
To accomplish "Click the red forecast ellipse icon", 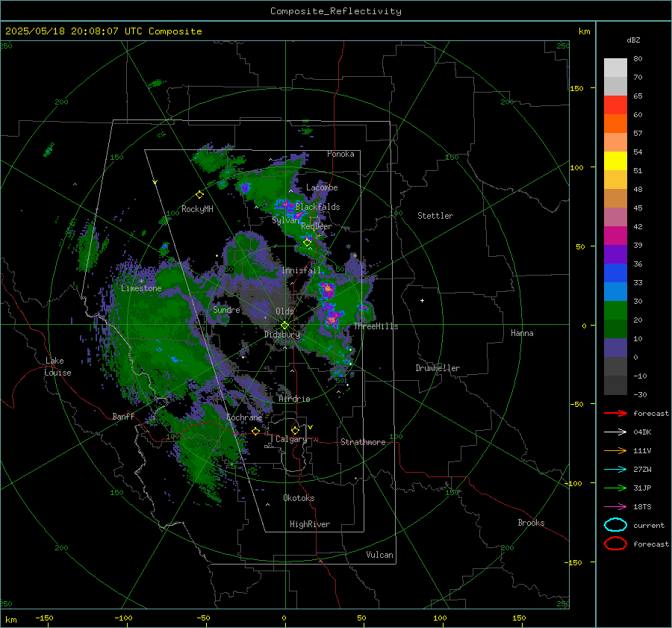I will pos(615,544).
